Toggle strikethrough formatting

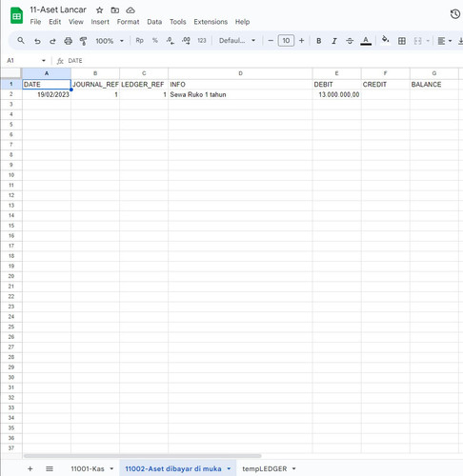[350, 41]
